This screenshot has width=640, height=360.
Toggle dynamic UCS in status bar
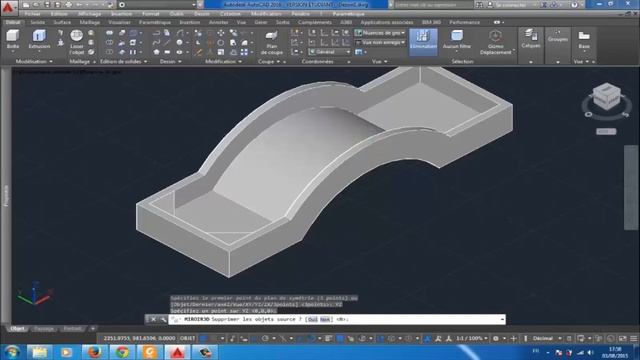tap(381, 338)
